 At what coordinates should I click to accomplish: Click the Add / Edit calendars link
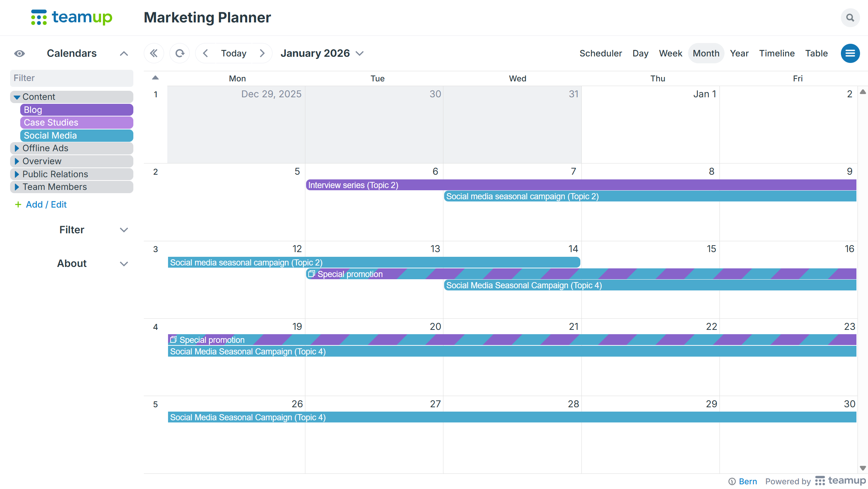(x=46, y=205)
